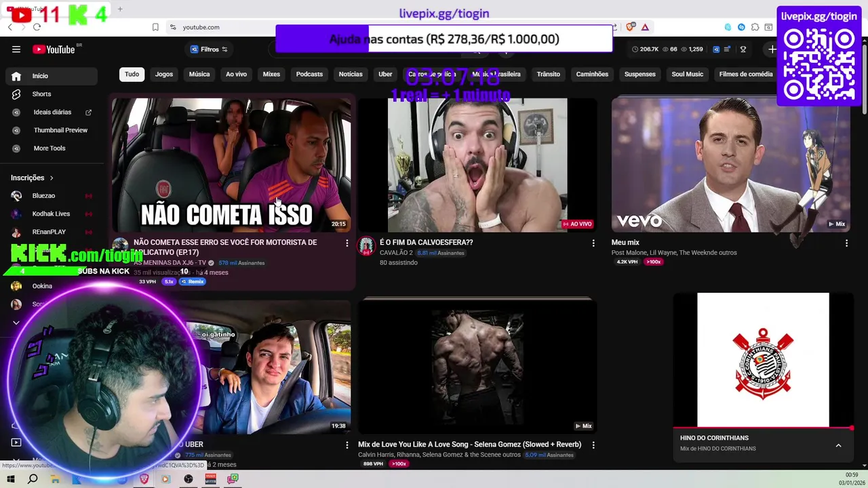868x488 pixels.
Task: Open Início in the sidebar
Action: 52,76
